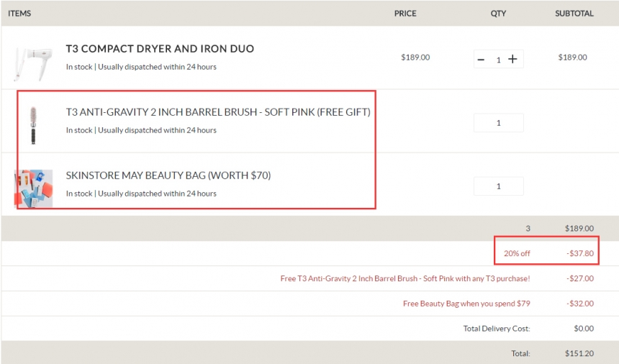
Task: Click the SUBTOTAL column header
Action: [x=574, y=14]
